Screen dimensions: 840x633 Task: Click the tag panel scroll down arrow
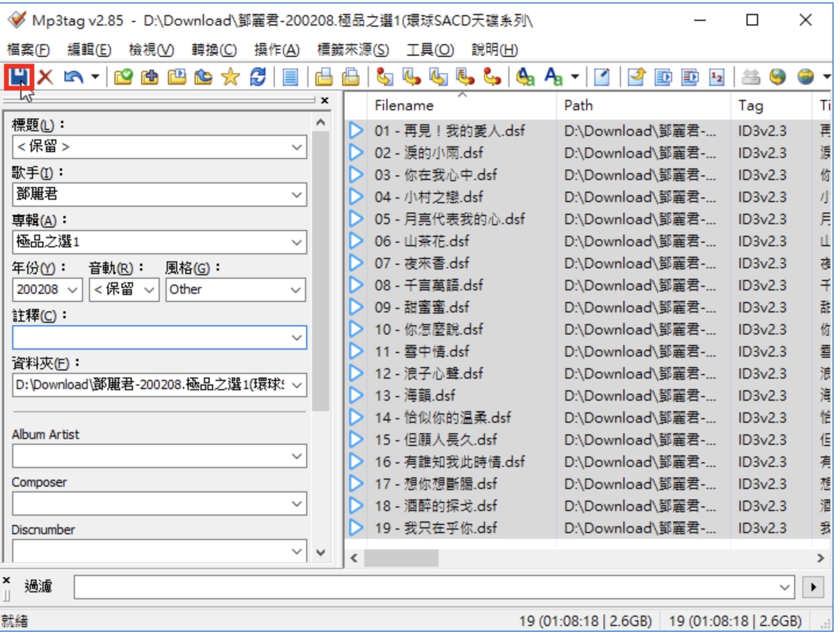pyautogui.click(x=321, y=553)
